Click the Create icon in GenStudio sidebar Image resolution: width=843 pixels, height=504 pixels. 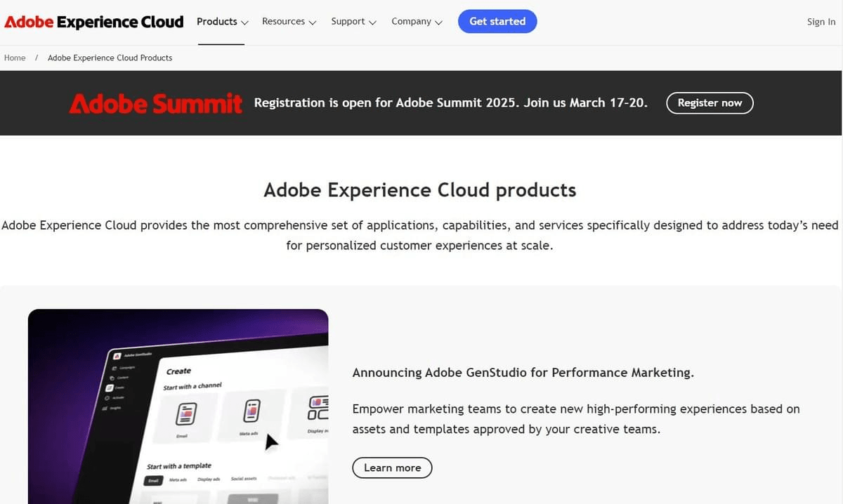[109, 387]
